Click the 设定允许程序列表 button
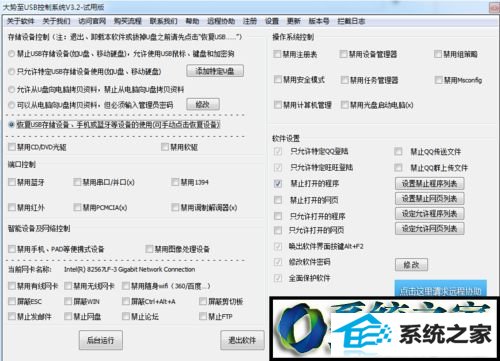Viewport: 500px width, 361px height. [x=429, y=214]
